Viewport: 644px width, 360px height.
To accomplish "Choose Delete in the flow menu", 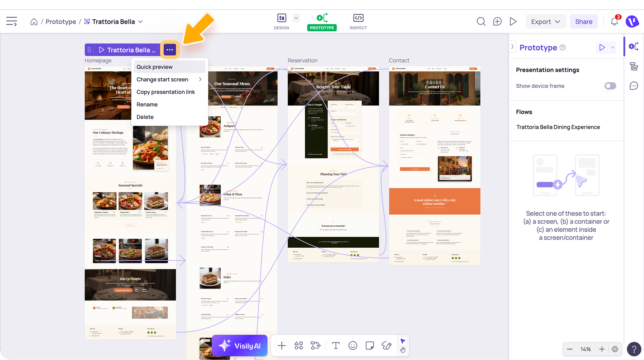I will [x=169, y=117].
